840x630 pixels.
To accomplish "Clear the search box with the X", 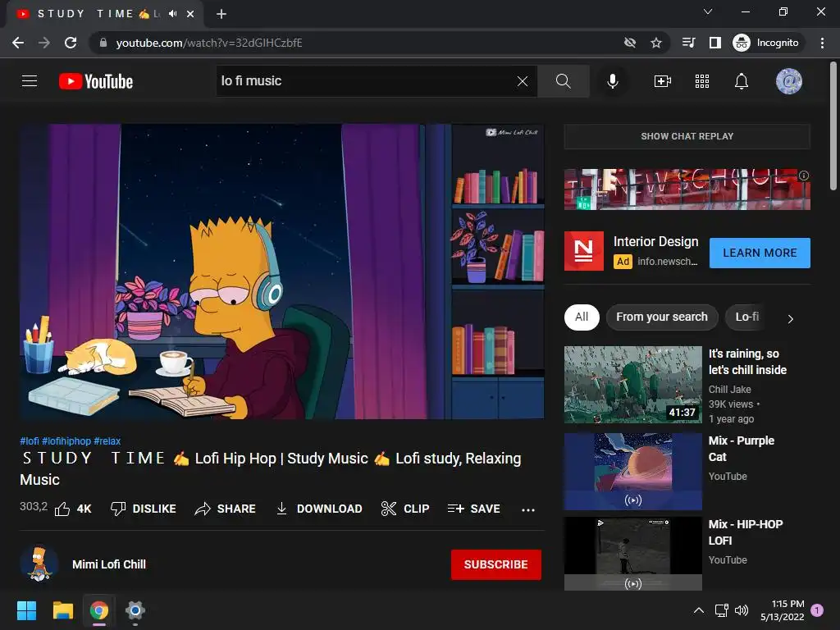I will [523, 81].
